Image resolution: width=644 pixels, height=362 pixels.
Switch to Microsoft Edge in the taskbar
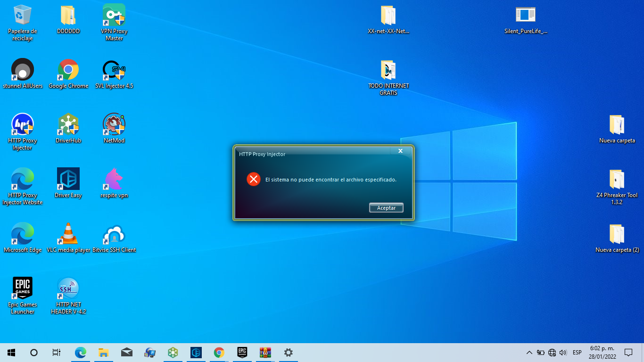(x=81, y=353)
